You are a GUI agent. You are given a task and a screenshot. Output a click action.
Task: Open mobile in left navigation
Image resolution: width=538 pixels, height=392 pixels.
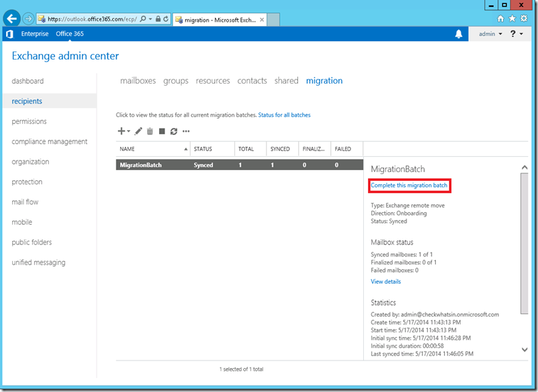coord(22,222)
